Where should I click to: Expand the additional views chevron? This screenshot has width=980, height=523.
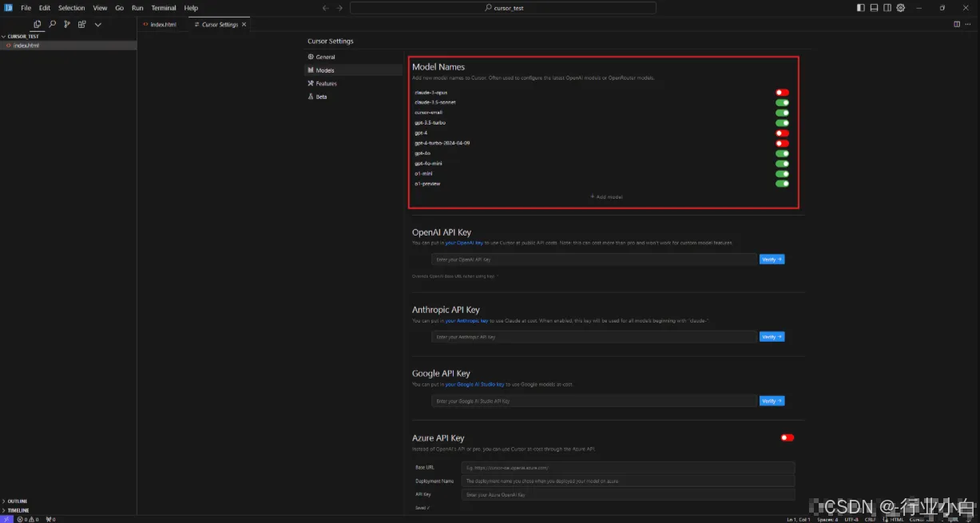98,25
